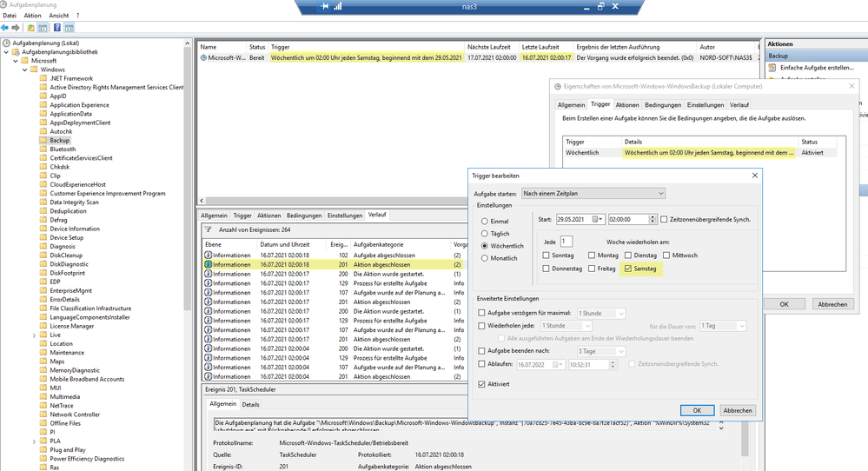868x471 pixels.
Task: Click the Einfache Aufgabe erstellen icon
Action: [x=772, y=68]
